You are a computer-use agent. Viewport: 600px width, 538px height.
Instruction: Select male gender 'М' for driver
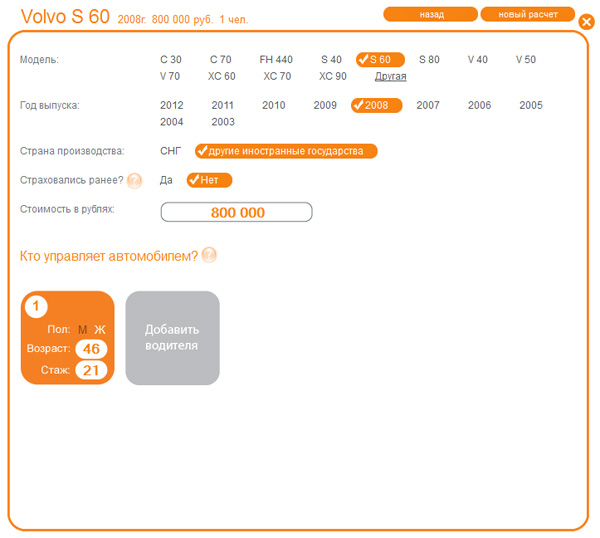coord(83,329)
